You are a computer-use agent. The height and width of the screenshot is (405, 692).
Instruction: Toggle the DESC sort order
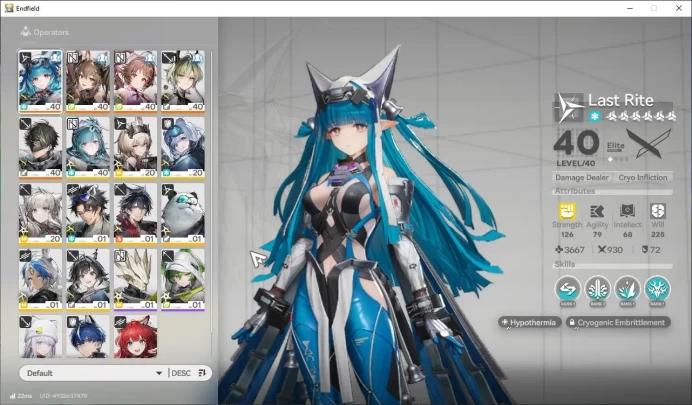click(x=189, y=373)
